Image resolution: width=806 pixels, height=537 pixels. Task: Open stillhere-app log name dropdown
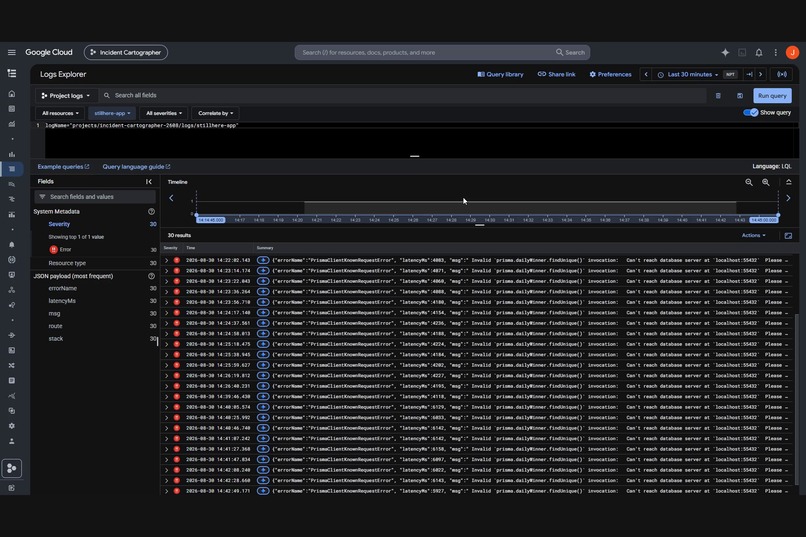pos(112,113)
